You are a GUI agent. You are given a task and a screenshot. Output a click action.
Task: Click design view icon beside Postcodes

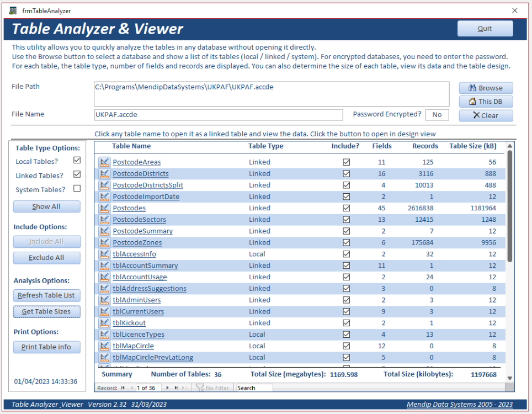point(104,208)
